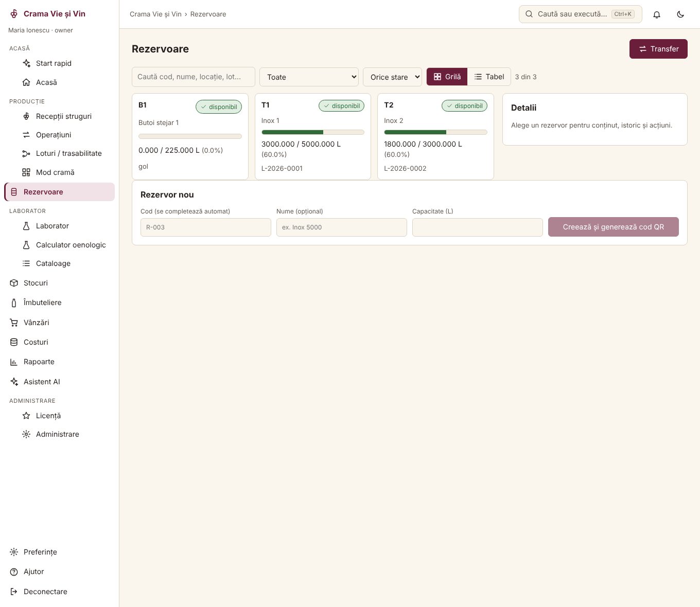Click the Crama Vie și Vin grape logo
Viewport: 700px width, 607px height.
click(x=14, y=14)
